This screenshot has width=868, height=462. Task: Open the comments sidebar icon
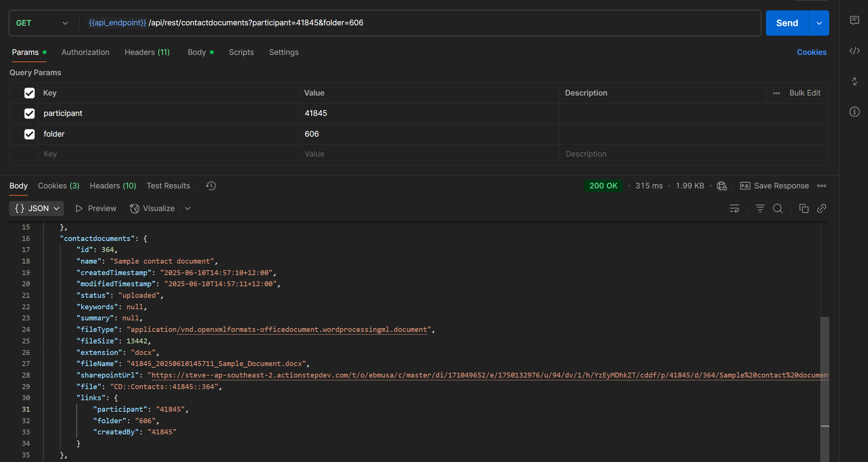[854, 20]
